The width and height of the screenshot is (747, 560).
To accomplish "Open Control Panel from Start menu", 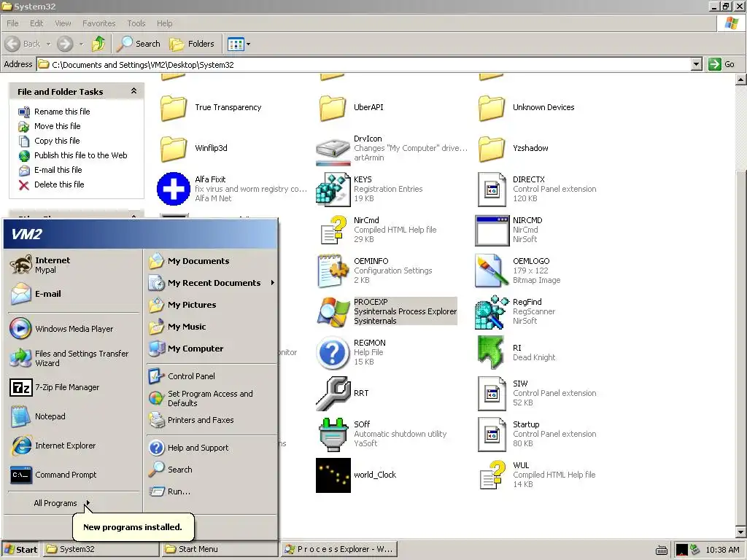I will (192, 376).
